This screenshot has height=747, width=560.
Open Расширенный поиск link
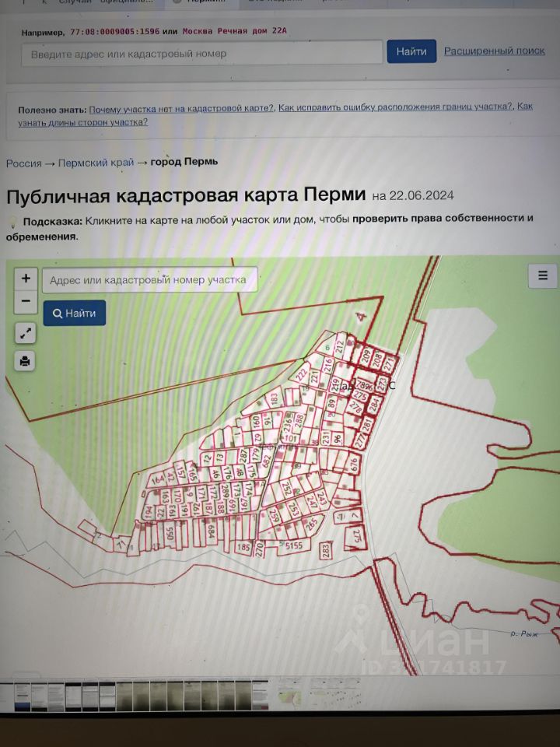[495, 51]
